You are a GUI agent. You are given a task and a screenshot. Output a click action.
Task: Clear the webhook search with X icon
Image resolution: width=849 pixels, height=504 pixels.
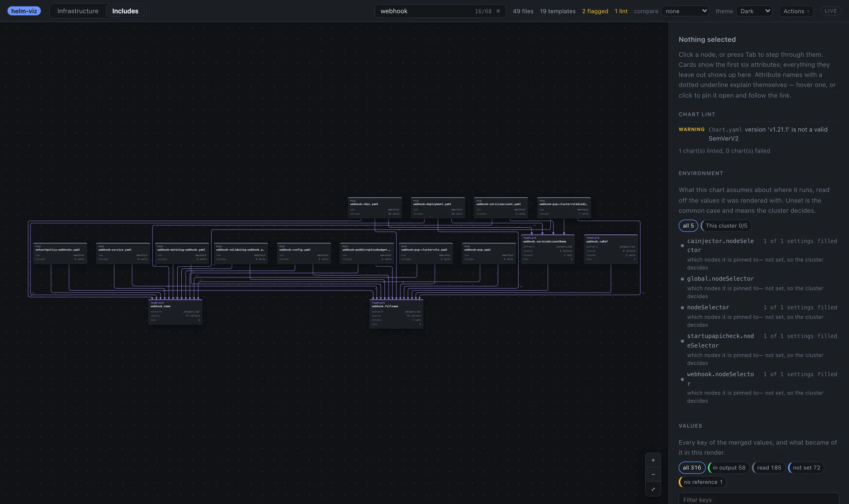498,11
